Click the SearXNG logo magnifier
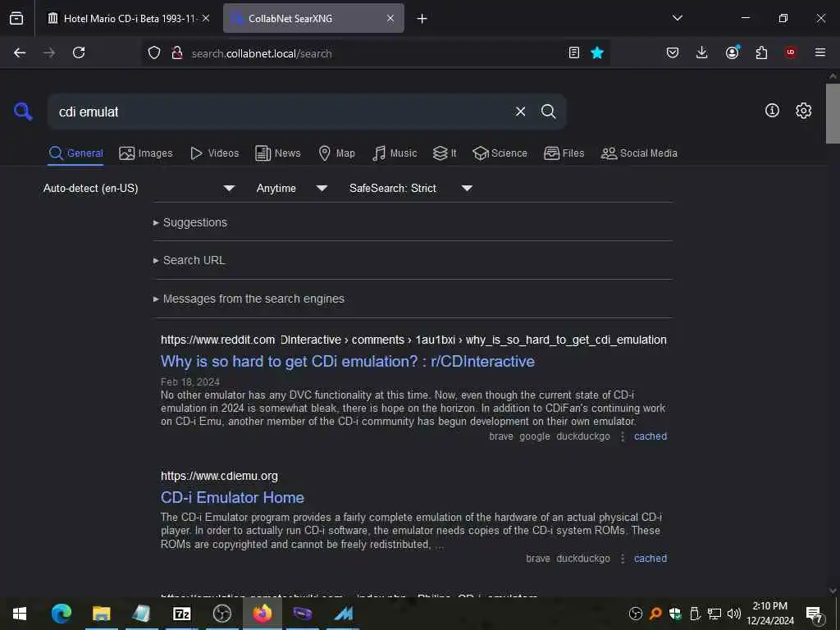Viewport: 840px width, 630px height. point(23,112)
